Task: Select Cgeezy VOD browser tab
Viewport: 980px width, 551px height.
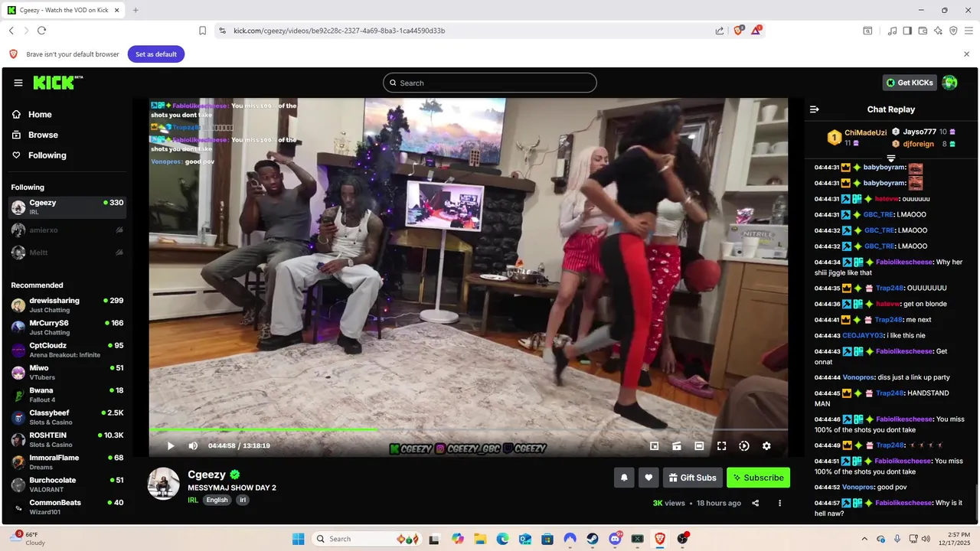Action: coord(64,10)
